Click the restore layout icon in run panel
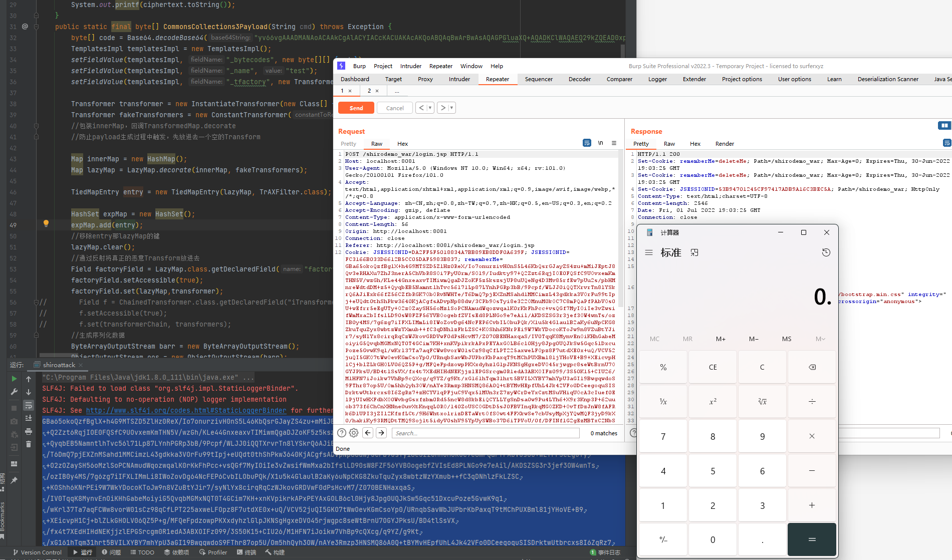The height and width of the screenshot is (560, 952). tap(14, 464)
